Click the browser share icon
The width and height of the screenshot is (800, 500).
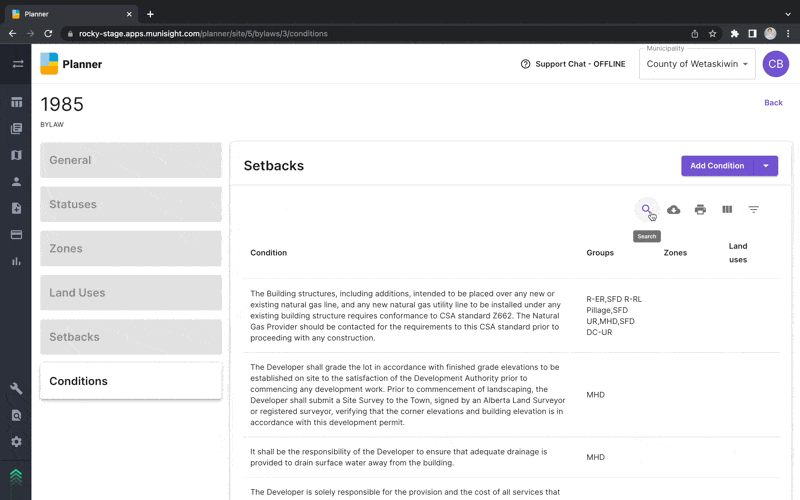click(694, 34)
